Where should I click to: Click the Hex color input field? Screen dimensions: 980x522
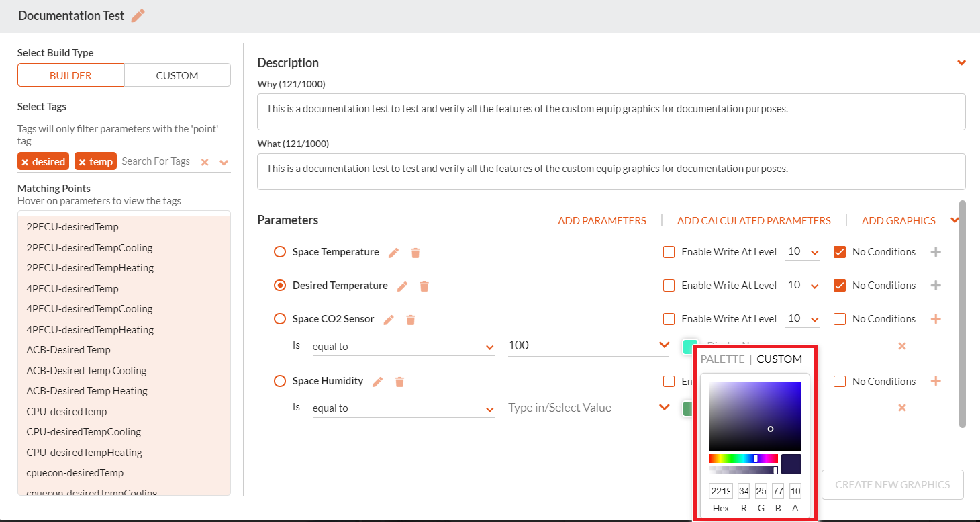[x=721, y=491]
